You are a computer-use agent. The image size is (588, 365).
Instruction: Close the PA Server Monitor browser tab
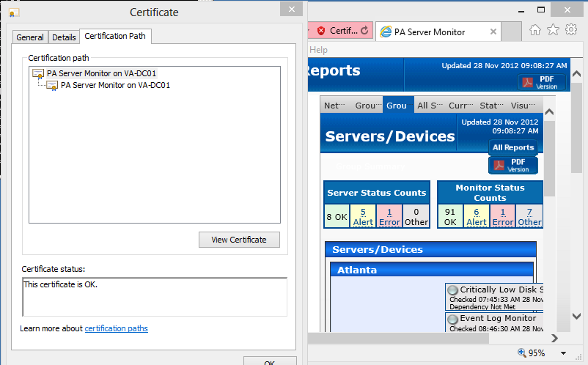click(x=493, y=32)
